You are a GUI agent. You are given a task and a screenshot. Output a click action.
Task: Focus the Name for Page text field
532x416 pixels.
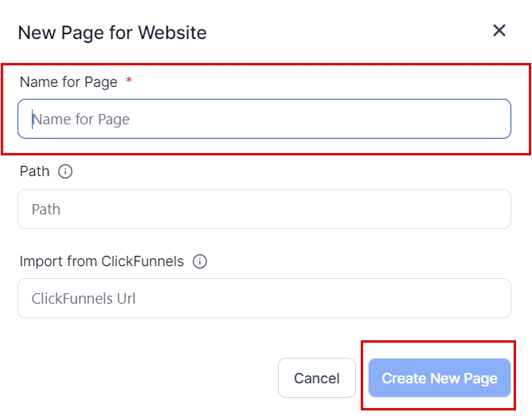pos(264,120)
